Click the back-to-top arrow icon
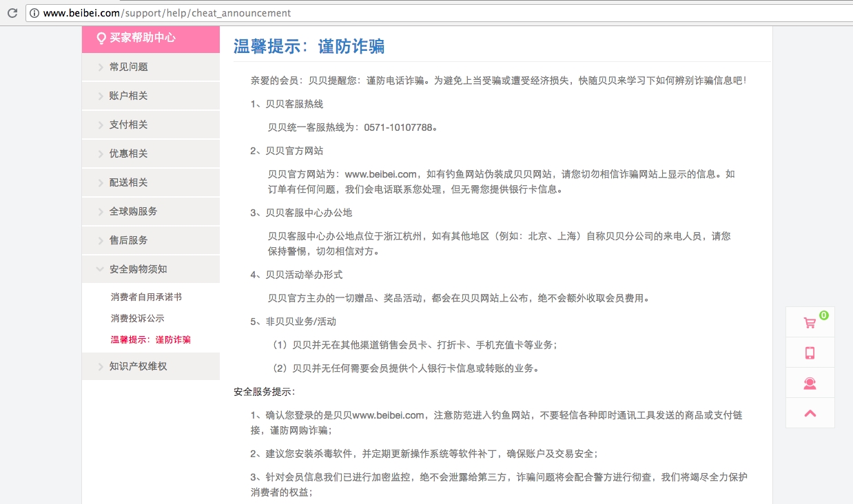853x504 pixels. pyautogui.click(x=810, y=413)
